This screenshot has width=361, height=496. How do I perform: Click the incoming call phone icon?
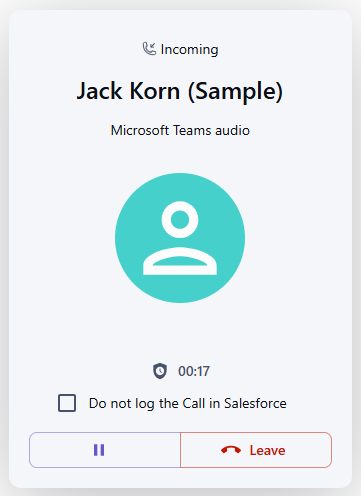tap(149, 49)
